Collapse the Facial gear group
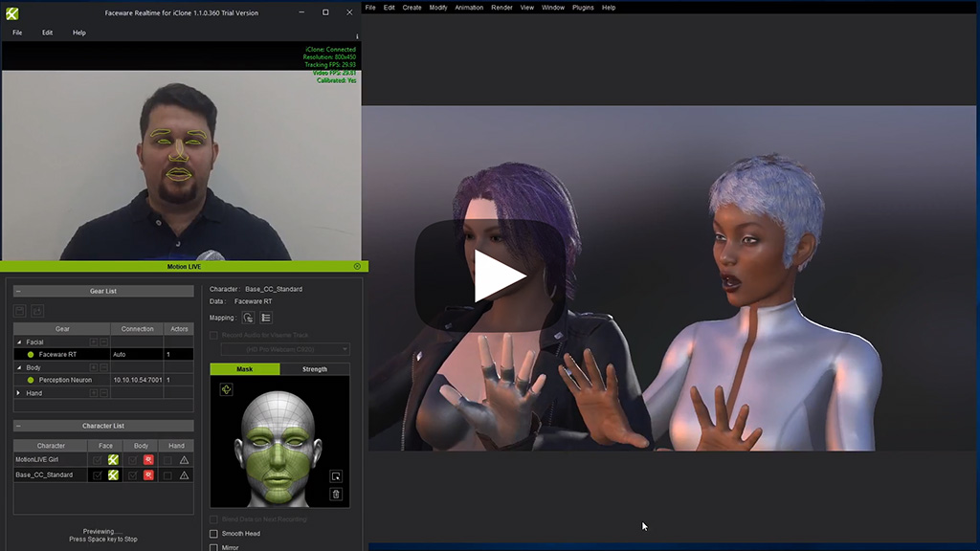 pyautogui.click(x=19, y=342)
